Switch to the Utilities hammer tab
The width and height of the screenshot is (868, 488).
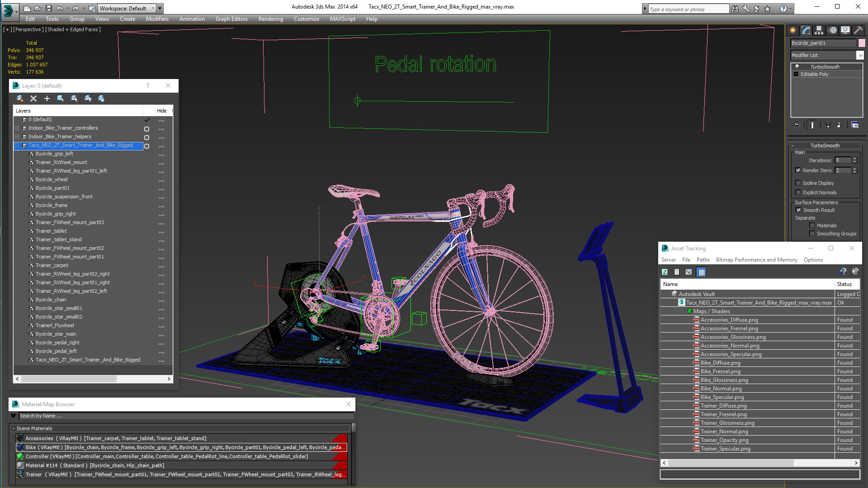(x=858, y=30)
